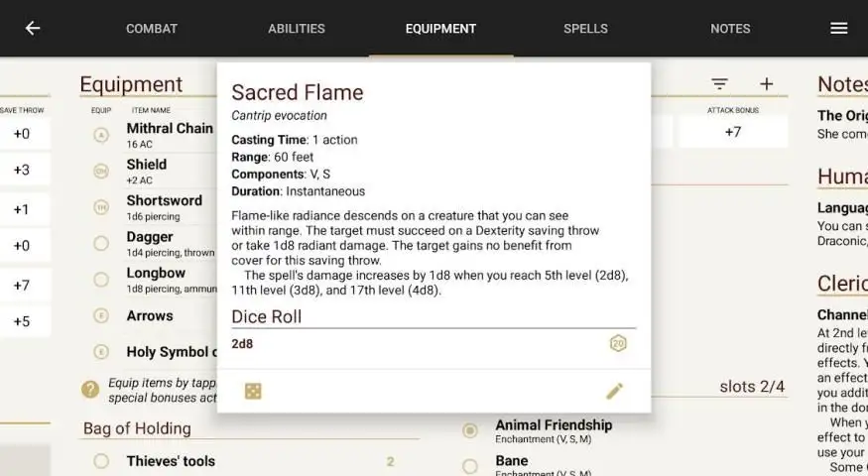This screenshot has width=868, height=476.
Task: Toggle equip for Mithral Chain armor
Action: [x=101, y=135]
